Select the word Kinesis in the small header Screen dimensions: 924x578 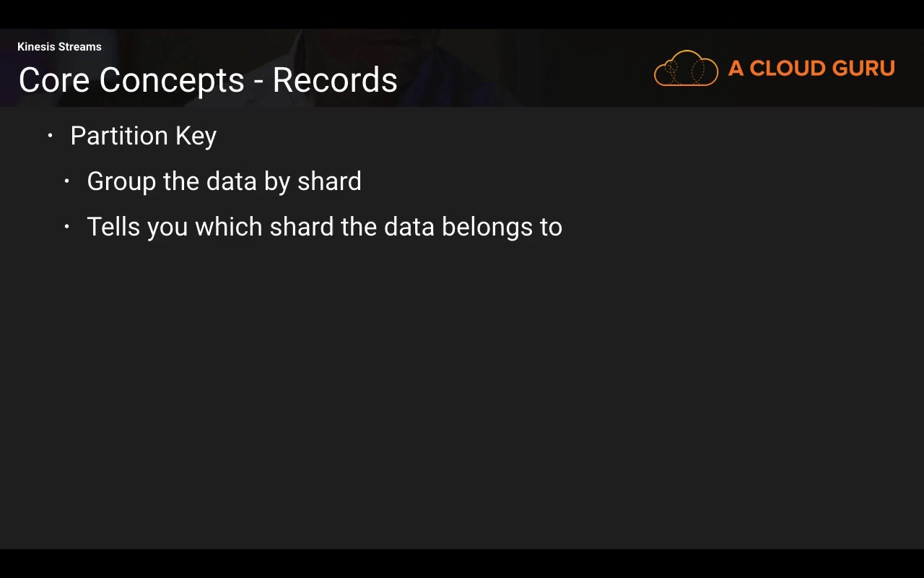[x=36, y=47]
